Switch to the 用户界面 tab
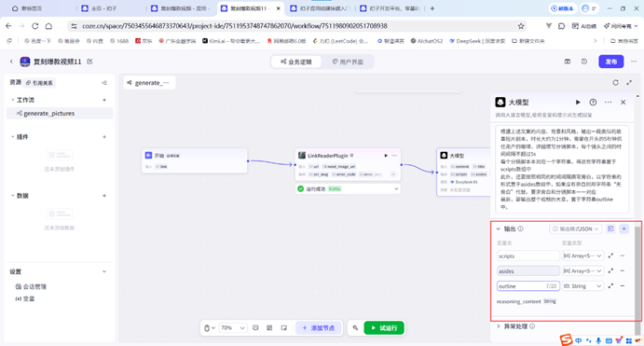This screenshot has width=644, height=346. [348, 62]
